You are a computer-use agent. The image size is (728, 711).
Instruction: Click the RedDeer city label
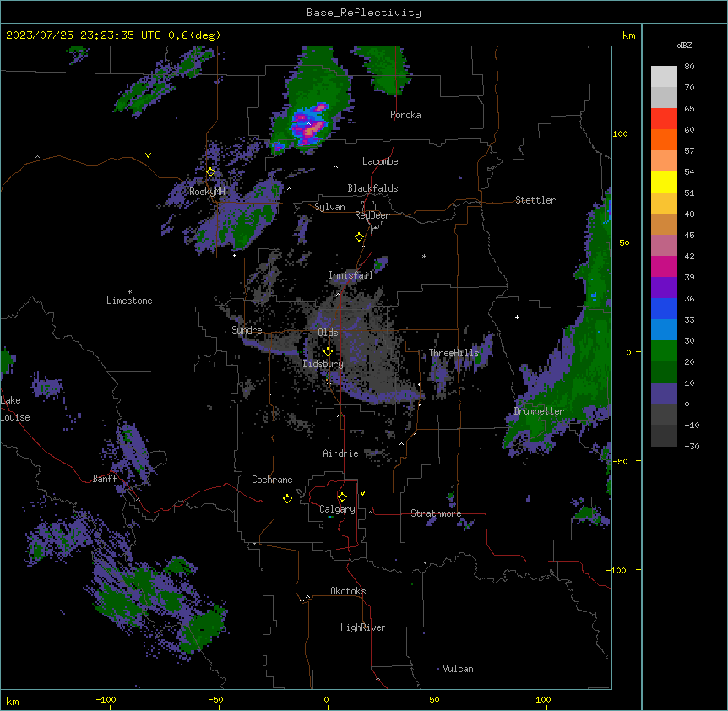point(372,215)
